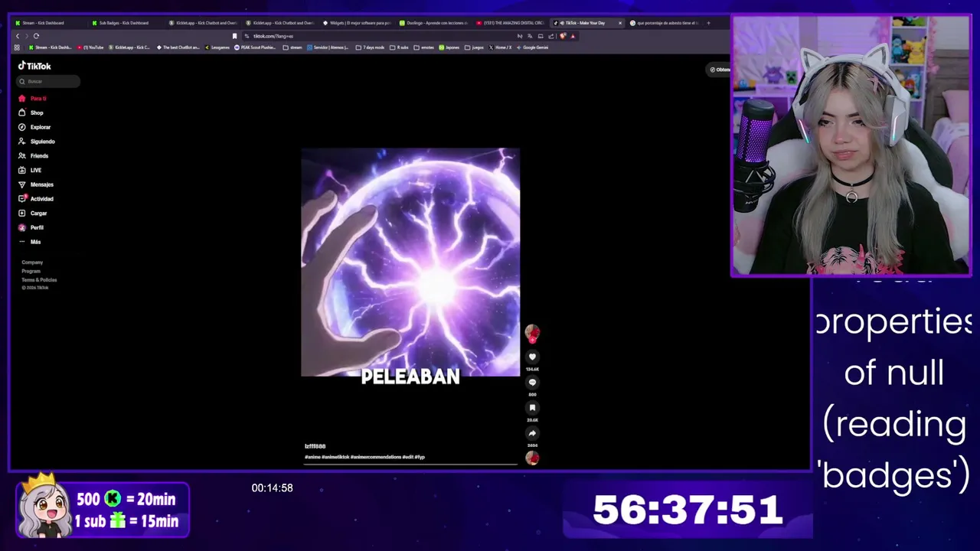Image resolution: width=980 pixels, height=551 pixels.
Task: Open the #anime hashtag link
Action: (x=312, y=457)
